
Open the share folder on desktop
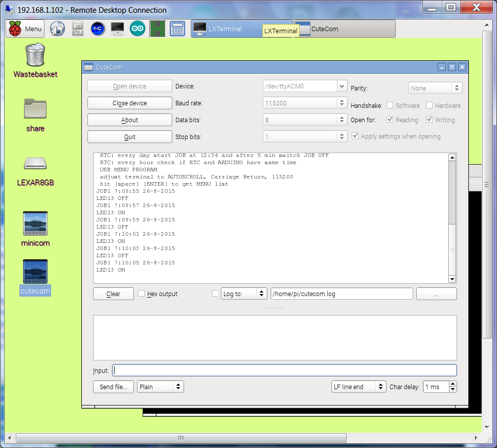click(x=35, y=109)
